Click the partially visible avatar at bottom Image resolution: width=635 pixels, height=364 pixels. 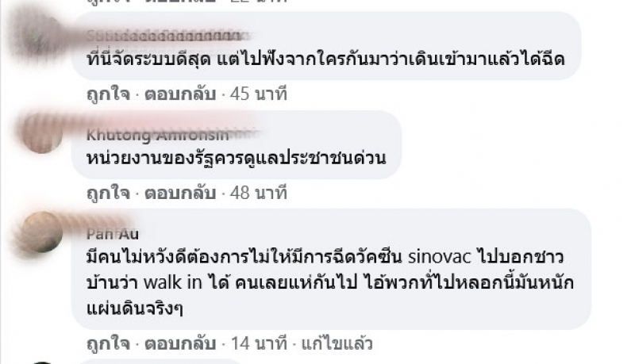pos(42,362)
